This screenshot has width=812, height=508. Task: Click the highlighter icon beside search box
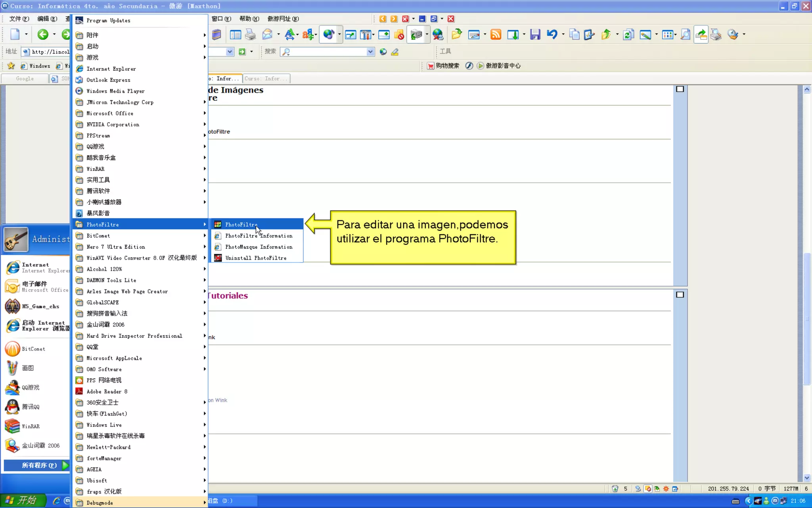pos(395,52)
